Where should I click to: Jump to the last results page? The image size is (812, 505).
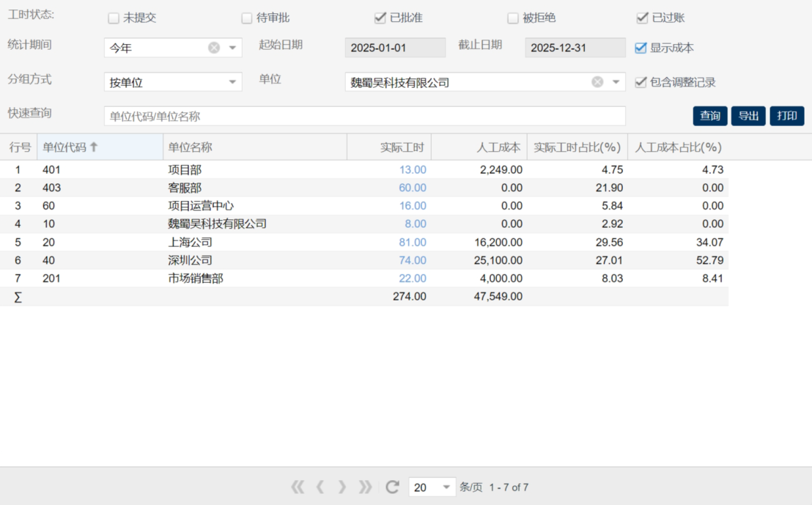(365, 487)
